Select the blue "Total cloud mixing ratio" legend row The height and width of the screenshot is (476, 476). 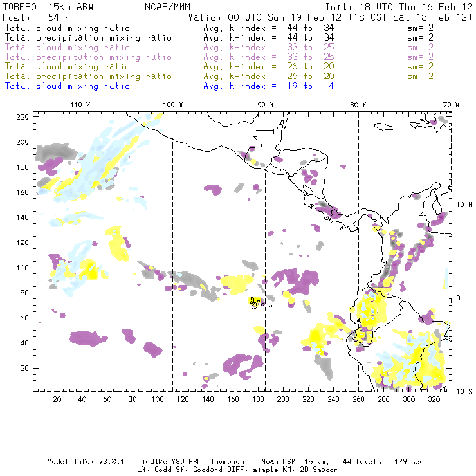68,86
